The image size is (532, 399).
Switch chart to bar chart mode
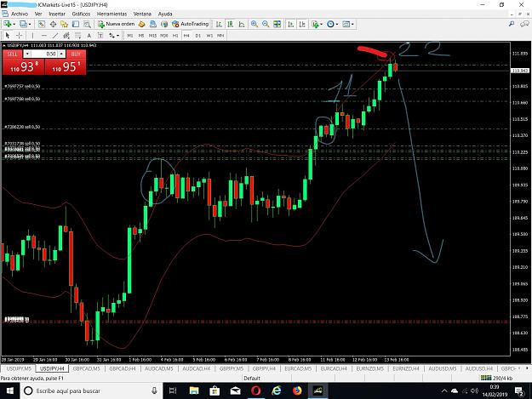219,24
